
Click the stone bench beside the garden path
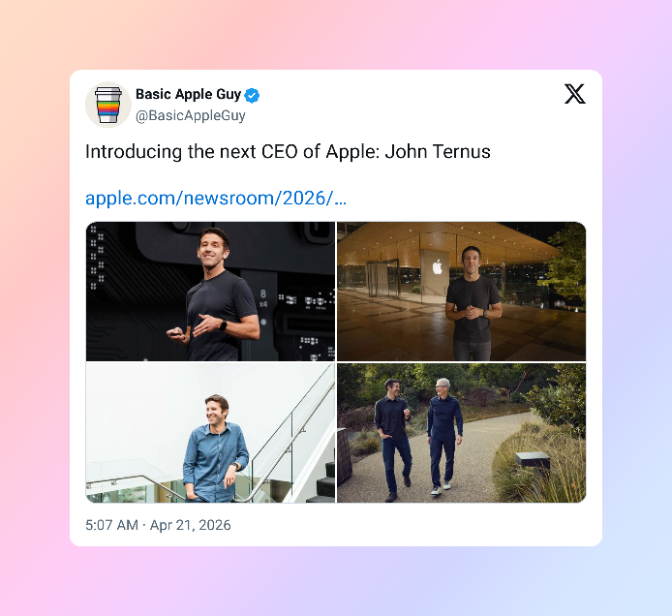pyautogui.click(x=533, y=461)
